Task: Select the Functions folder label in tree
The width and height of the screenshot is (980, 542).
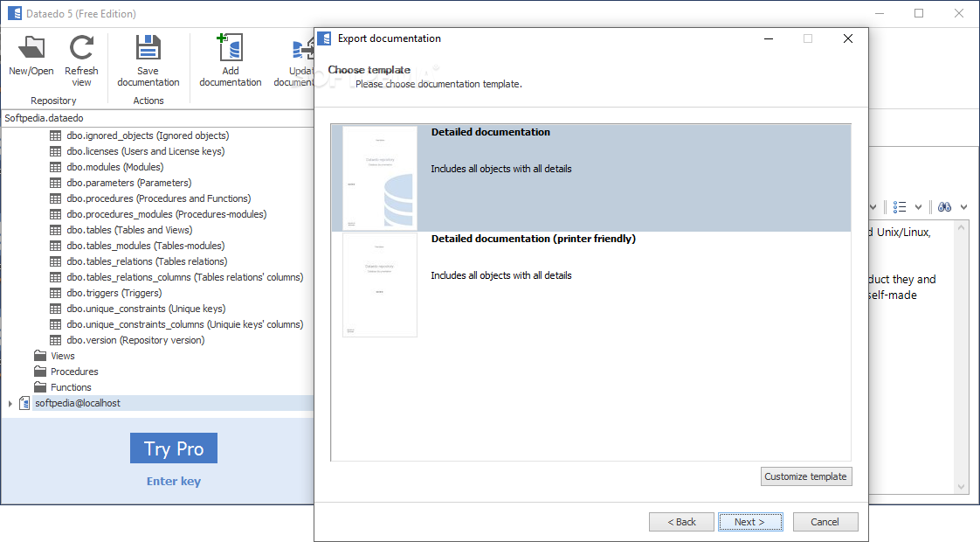Action: pyautogui.click(x=71, y=387)
